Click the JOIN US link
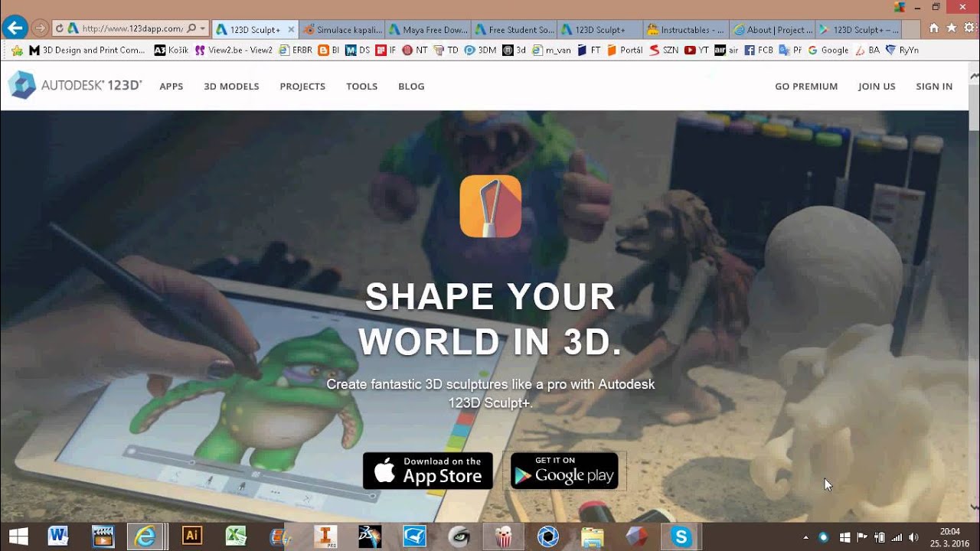This screenshot has height=551, width=980. [877, 86]
